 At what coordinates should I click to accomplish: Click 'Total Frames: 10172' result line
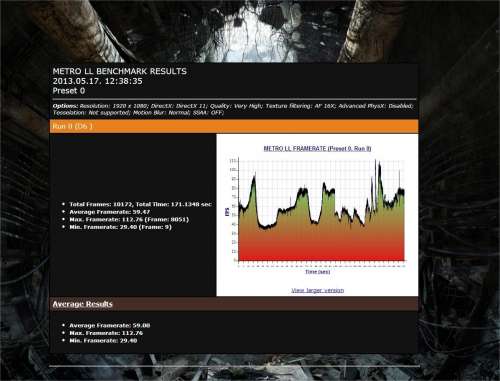(140, 204)
